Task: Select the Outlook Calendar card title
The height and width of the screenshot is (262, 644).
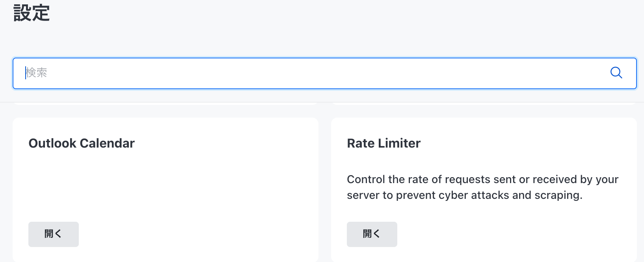Action: [82, 143]
